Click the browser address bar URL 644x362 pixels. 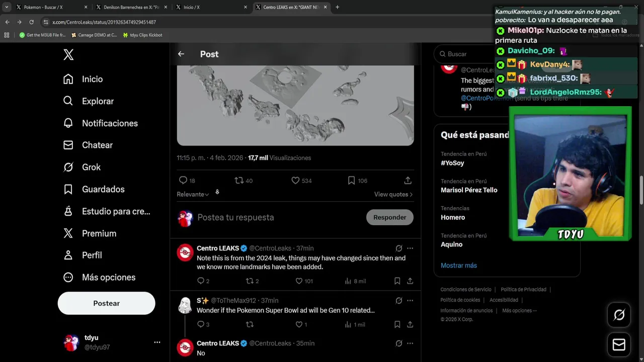[104, 22]
